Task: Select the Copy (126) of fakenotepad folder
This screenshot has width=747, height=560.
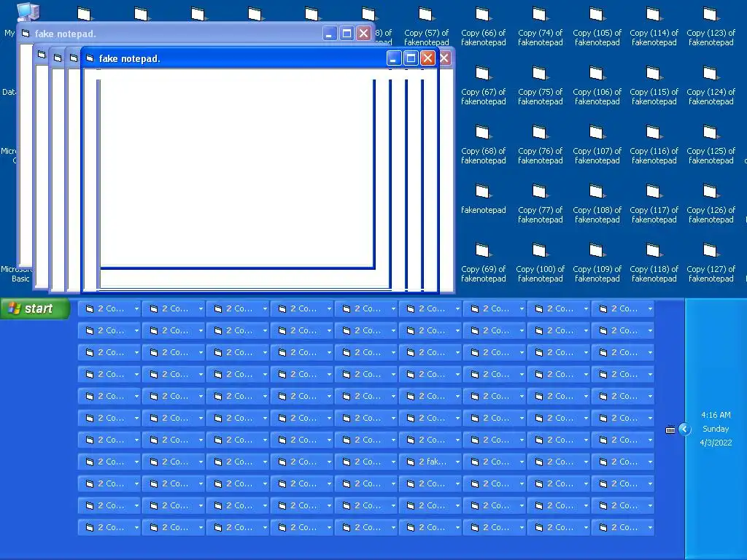Action: click(x=711, y=204)
